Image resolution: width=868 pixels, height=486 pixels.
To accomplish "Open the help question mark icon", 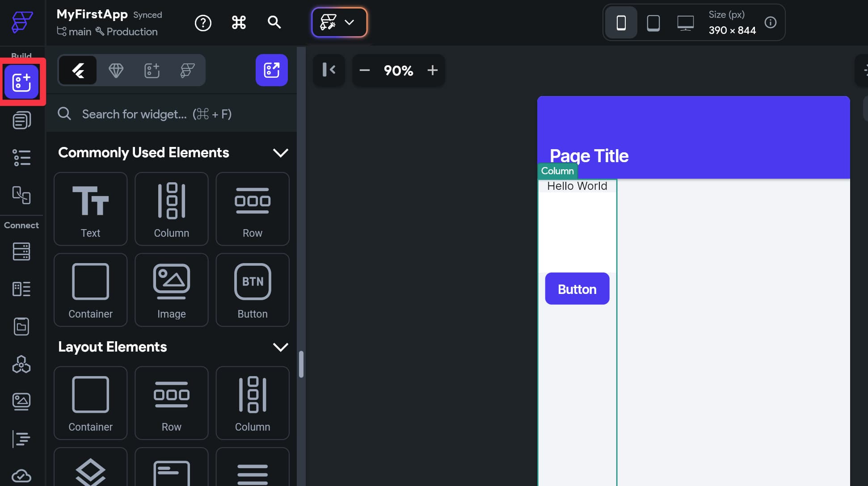I will (203, 22).
